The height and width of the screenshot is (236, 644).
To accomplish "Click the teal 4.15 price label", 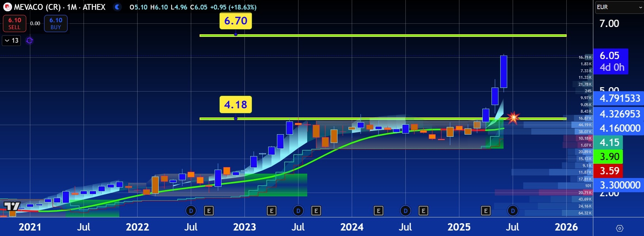I will (608, 142).
